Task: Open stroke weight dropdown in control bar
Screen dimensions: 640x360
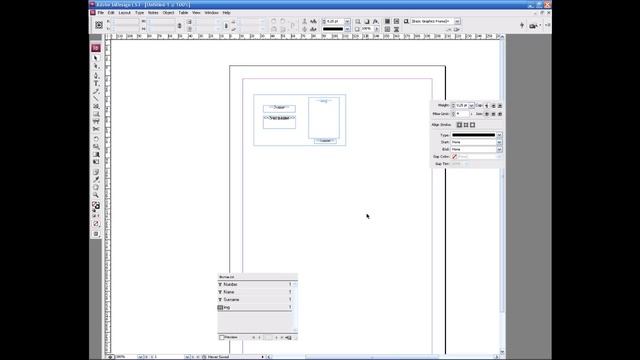Action: 347,21
